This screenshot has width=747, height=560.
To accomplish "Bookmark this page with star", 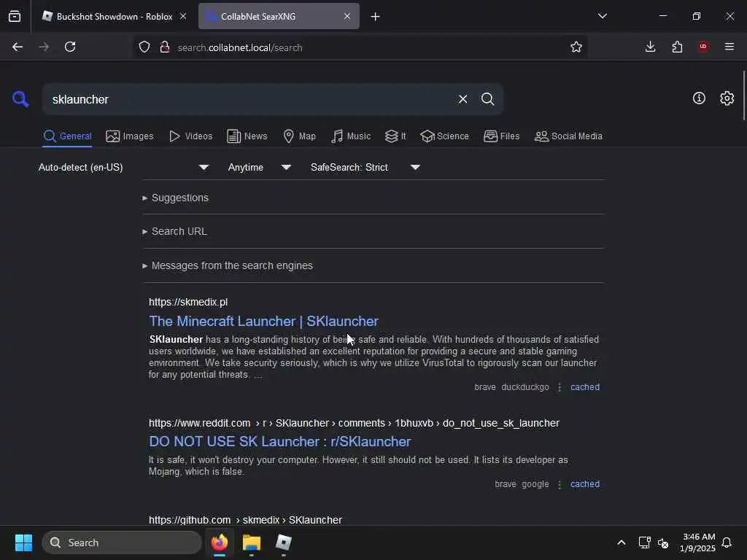I will pyautogui.click(x=576, y=47).
